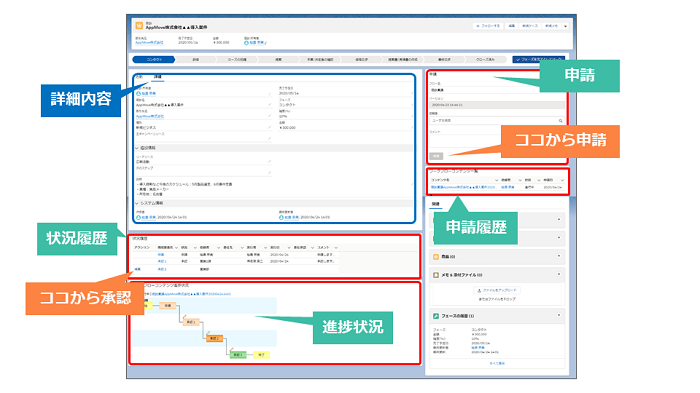Switch to the 詳細 tab

[158, 77]
